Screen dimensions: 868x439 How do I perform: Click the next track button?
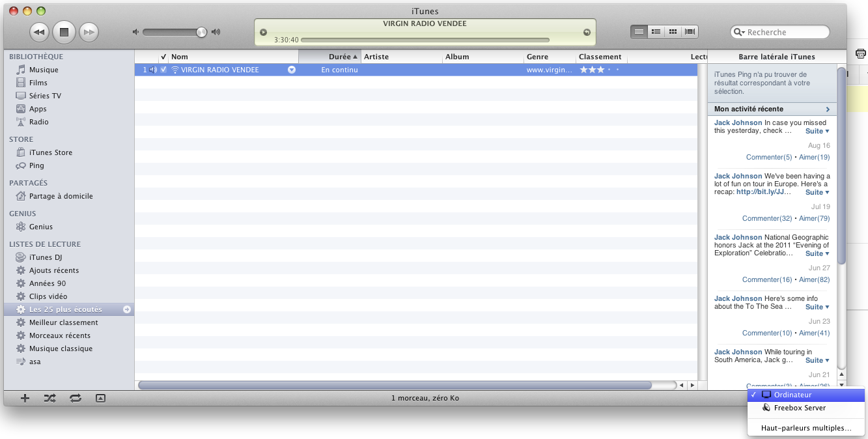click(89, 31)
